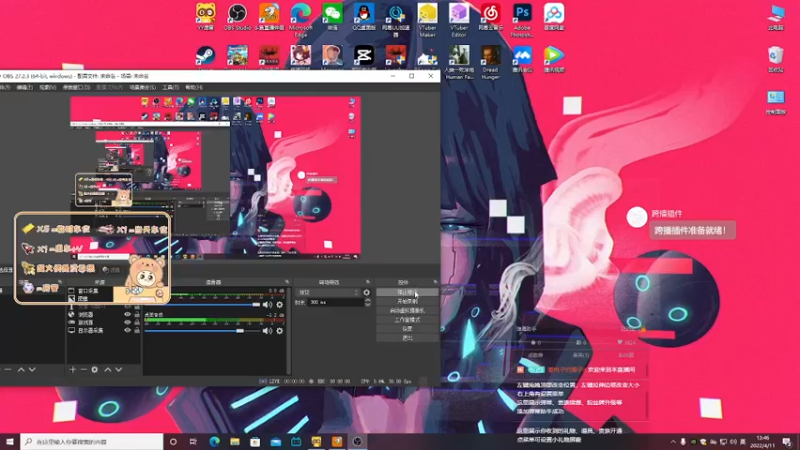Open the 停靠窗口(D) menu in OBS

pos(76,88)
